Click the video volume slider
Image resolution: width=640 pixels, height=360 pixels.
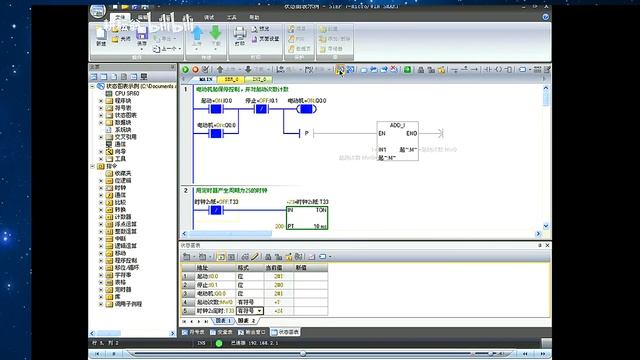point(491,354)
